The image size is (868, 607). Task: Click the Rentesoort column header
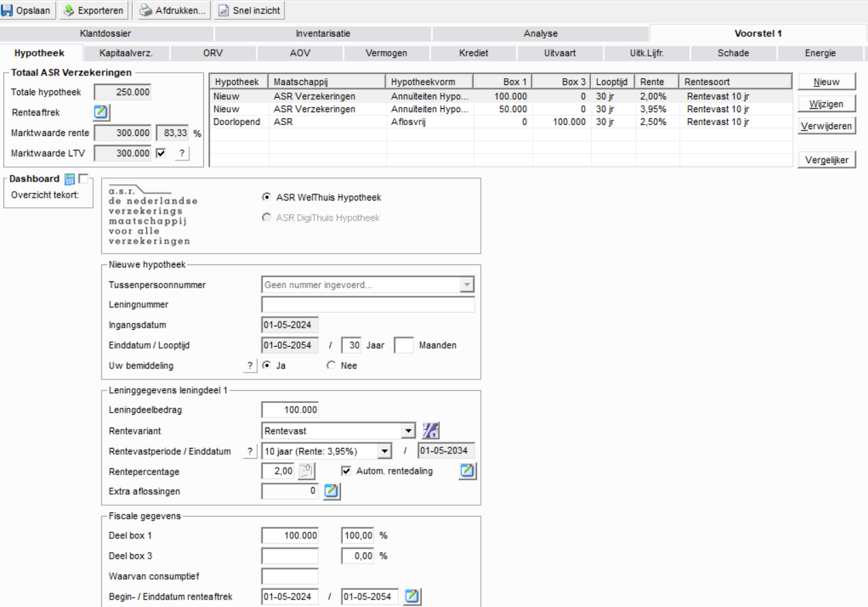coord(737,82)
